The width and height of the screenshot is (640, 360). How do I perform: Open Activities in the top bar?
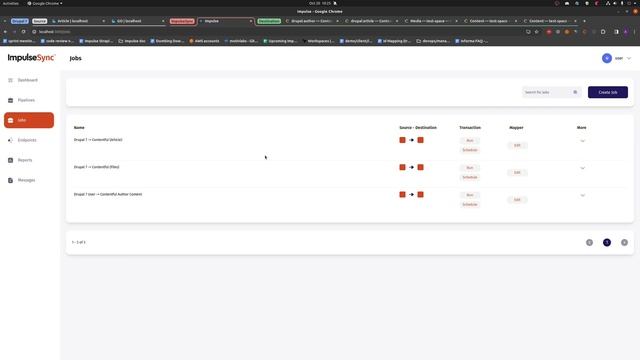pyautogui.click(x=11, y=3)
